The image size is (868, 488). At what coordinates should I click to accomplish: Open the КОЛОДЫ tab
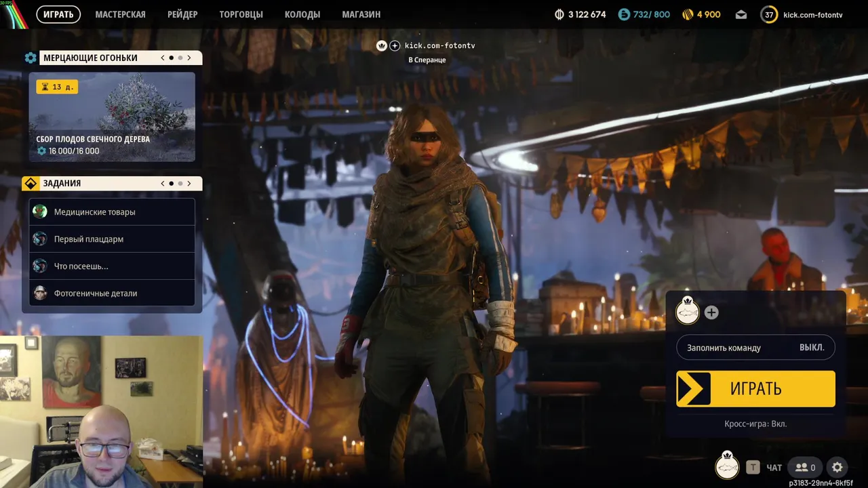click(x=302, y=14)
